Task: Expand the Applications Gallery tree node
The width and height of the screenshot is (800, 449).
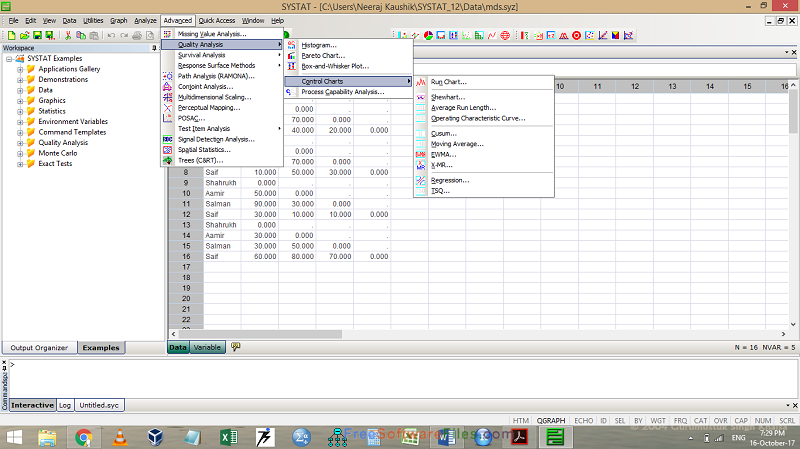Action: [x=20, y=69]
